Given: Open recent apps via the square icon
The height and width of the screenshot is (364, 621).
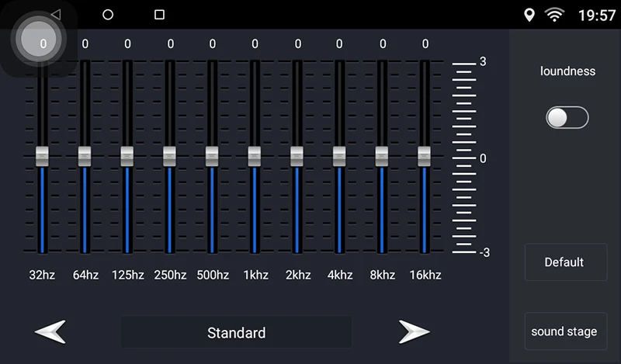Looking at the screenshot, I should (x=159, y=15).
